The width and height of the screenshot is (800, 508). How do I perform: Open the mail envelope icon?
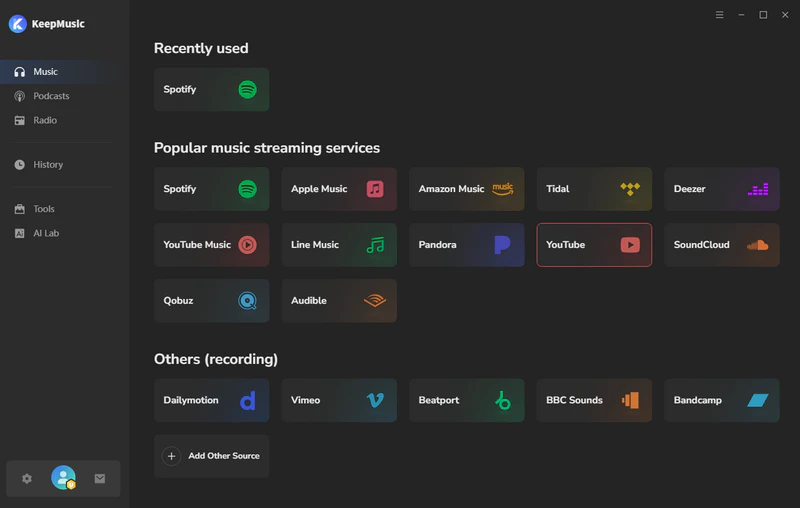pos(100,479)
